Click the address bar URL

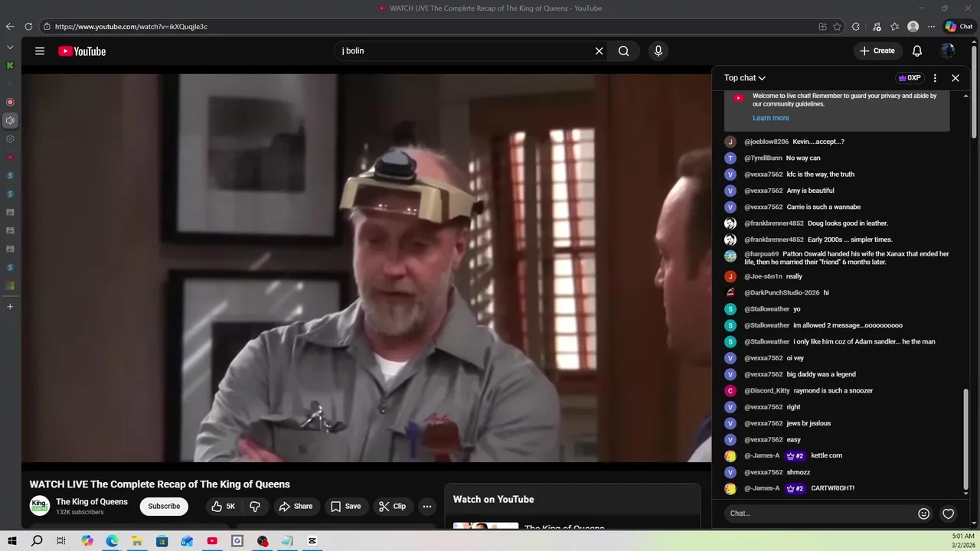(x=131, y=27)
